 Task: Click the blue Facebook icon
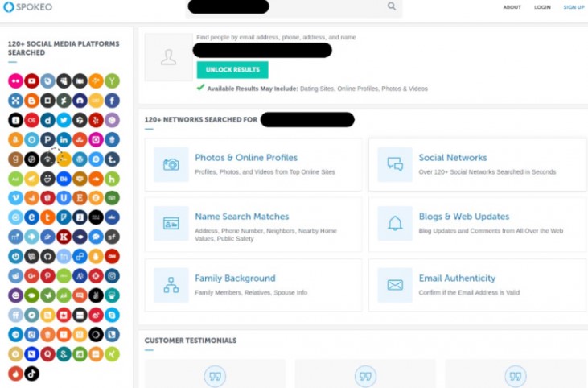click(112, 101)
